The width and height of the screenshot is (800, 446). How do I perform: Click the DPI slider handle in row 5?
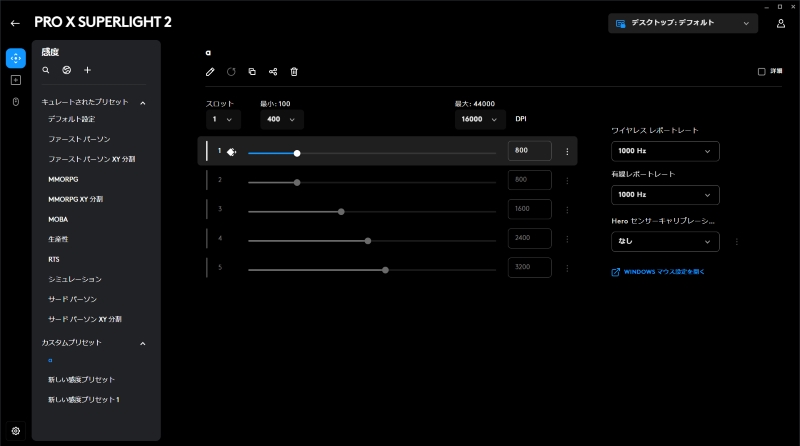[x=386, y=270]
